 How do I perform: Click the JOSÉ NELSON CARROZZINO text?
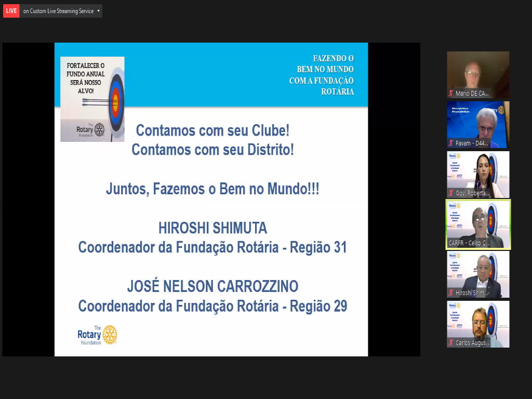[x=212, y=286]
